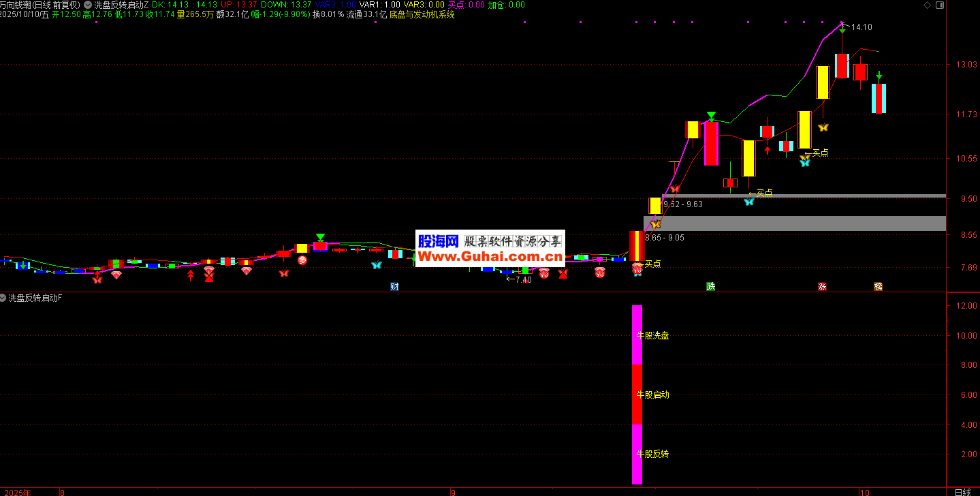Click the diamond icon at top right

click(926, 5)
